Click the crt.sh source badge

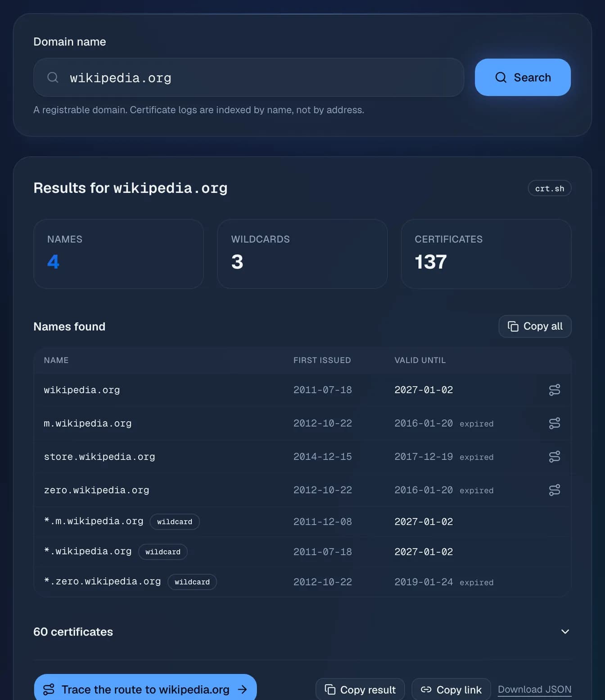pyautogui.click(x=550, y=188)
